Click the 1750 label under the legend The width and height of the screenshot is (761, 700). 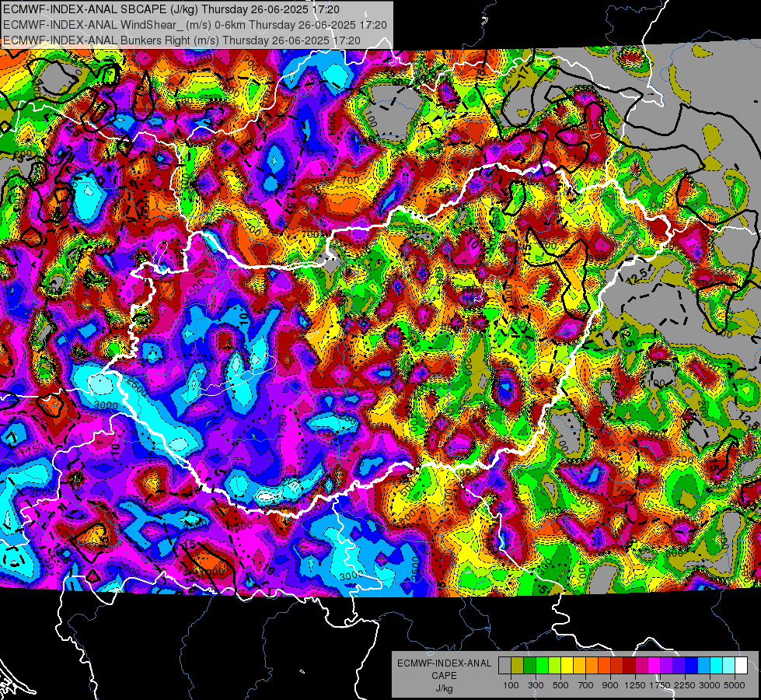[x=660, y=685]
